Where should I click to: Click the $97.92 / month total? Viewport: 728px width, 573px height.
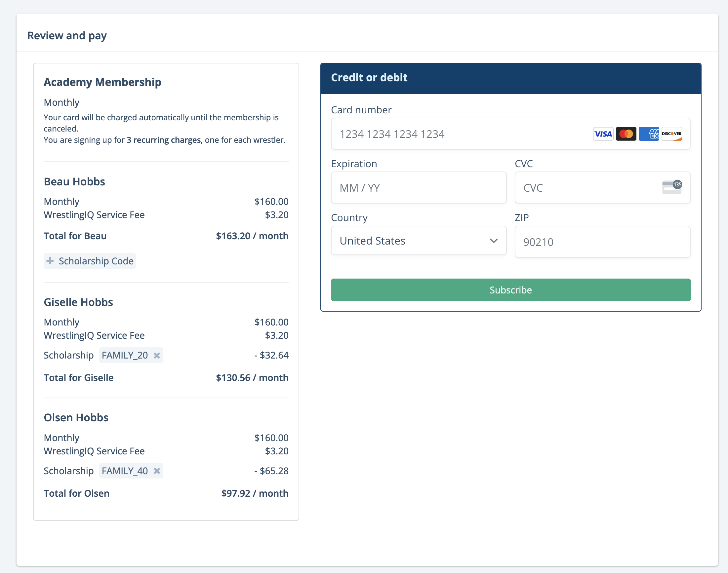pos(255,493)
